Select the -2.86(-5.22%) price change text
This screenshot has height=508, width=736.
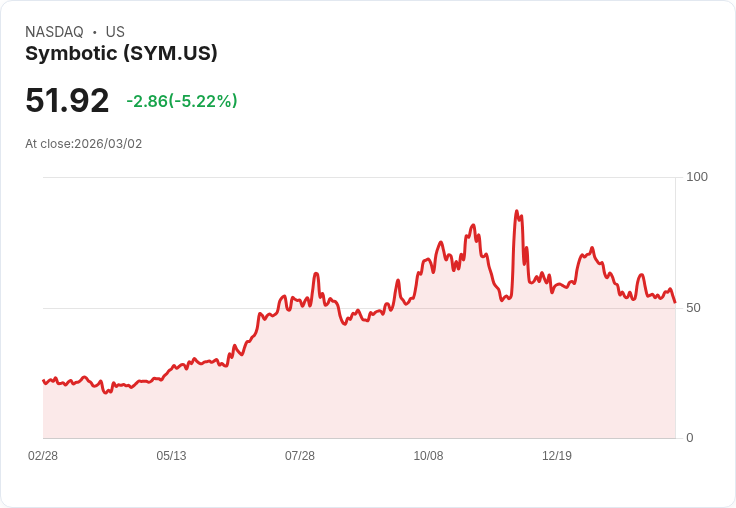[x=182, y=101]
